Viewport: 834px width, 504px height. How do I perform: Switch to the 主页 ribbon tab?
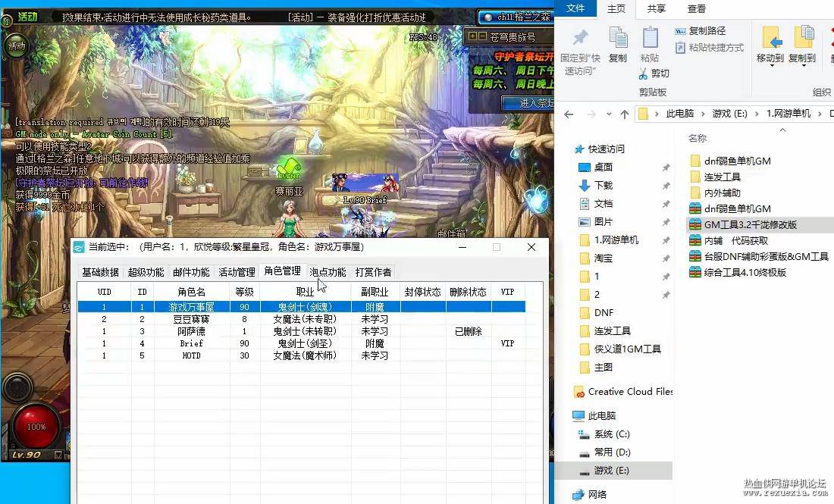tap(616, 9)
